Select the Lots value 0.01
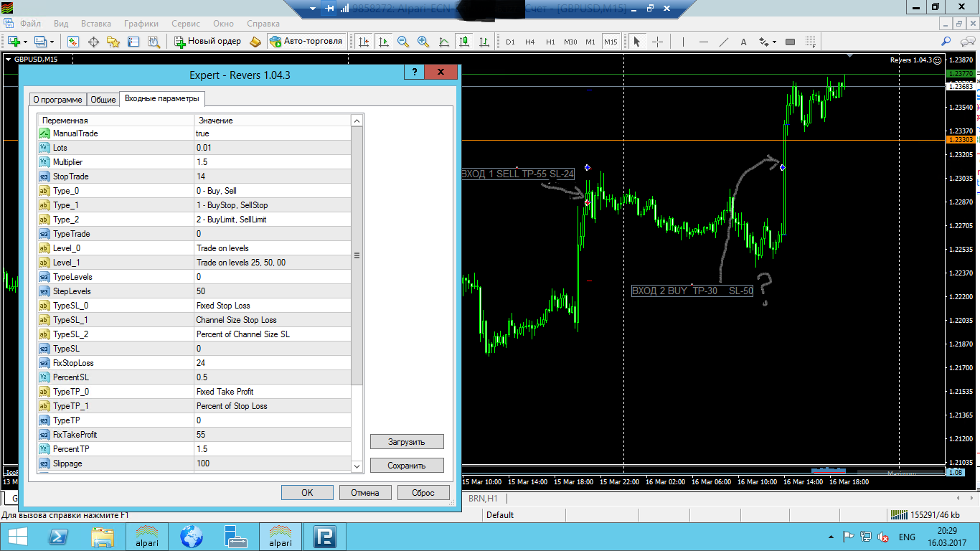Screen dimensions: 980x551 (273, 148)
